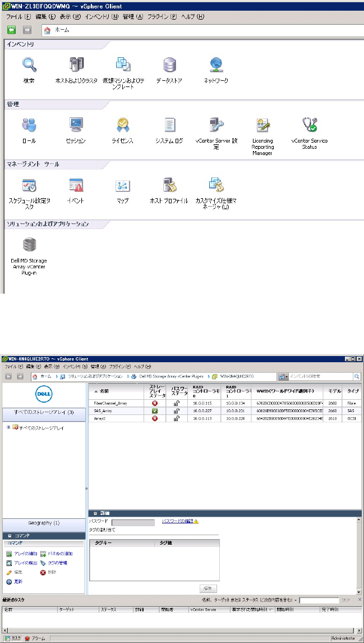Click the パスワード input field
This screenshot has height=643, width=364.
pyautogui.click(x=132, y=523)
